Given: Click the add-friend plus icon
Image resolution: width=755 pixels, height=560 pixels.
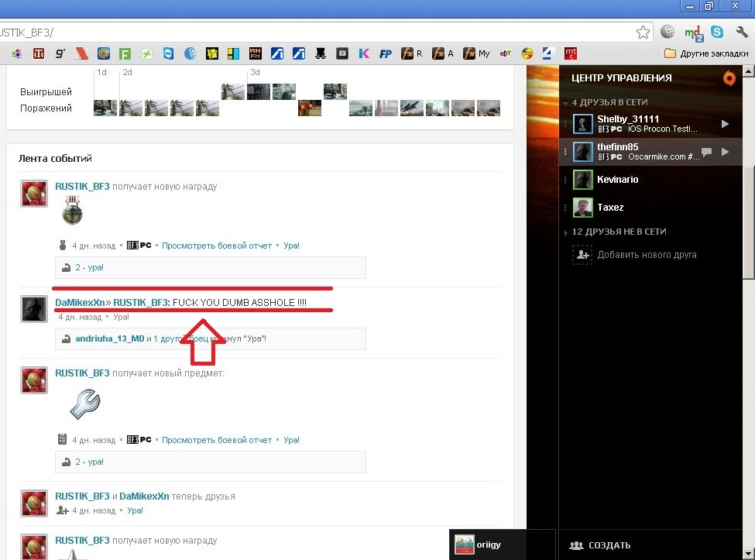Looking at the screenshot, I should [582, 255].
